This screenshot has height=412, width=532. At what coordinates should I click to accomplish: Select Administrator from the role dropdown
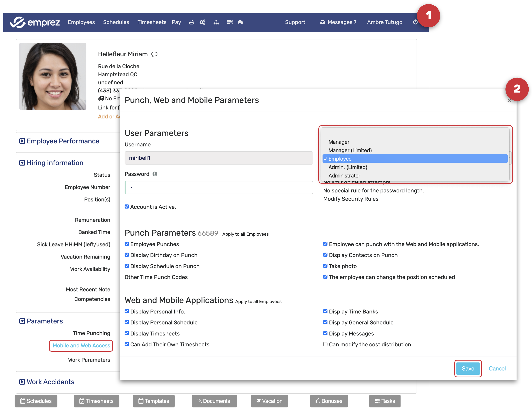pos(344,176)
